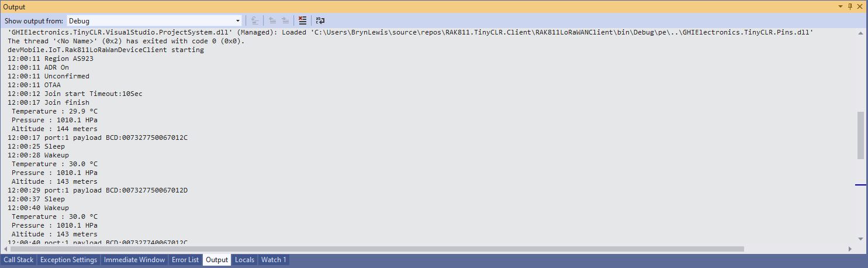Image resolution: width=868 pixels, height=268 pixels.
Task: Select the Immediate Window tab
Action: point(134,260)
